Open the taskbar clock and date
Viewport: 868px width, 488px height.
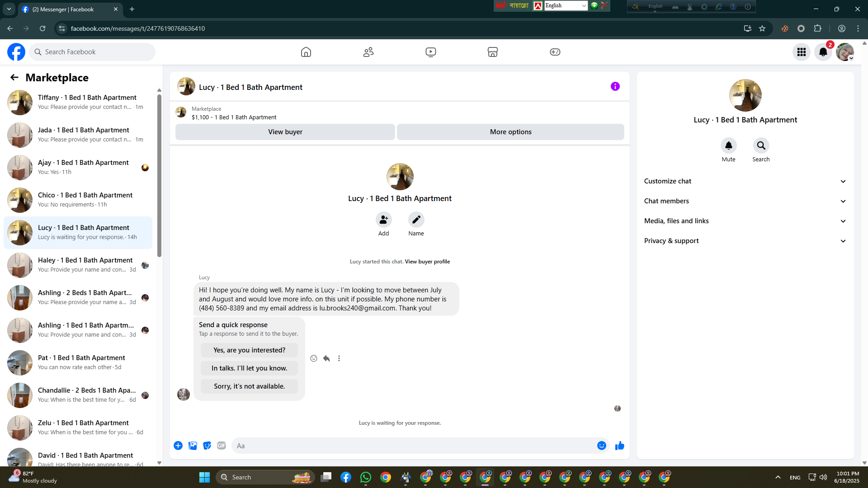[847, 477]
